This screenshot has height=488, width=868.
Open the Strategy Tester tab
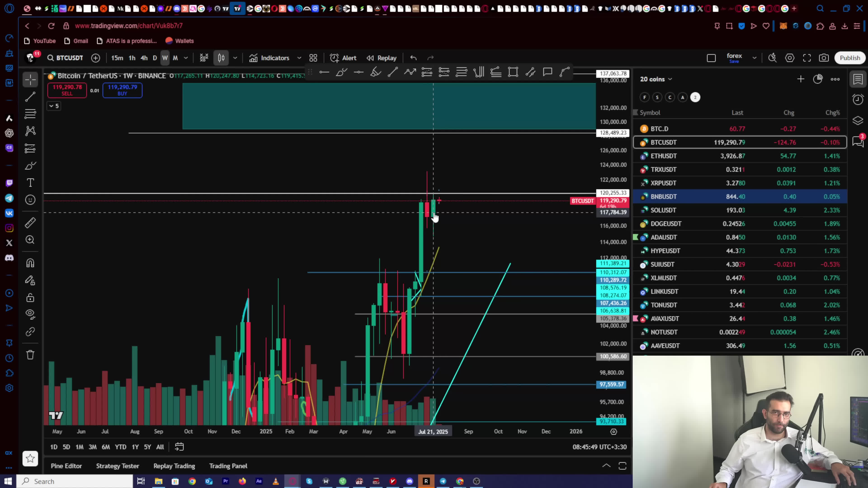point(118,466)
